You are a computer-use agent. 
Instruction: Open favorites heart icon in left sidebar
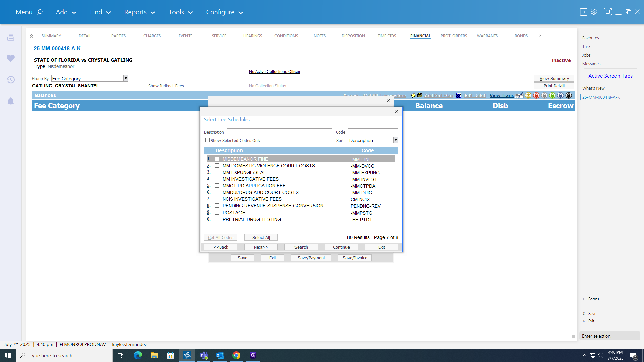point(11,58)
